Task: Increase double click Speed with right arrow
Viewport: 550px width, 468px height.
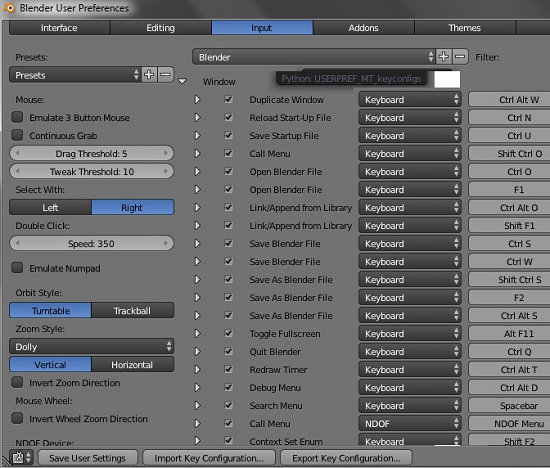Action: point(166,243)
